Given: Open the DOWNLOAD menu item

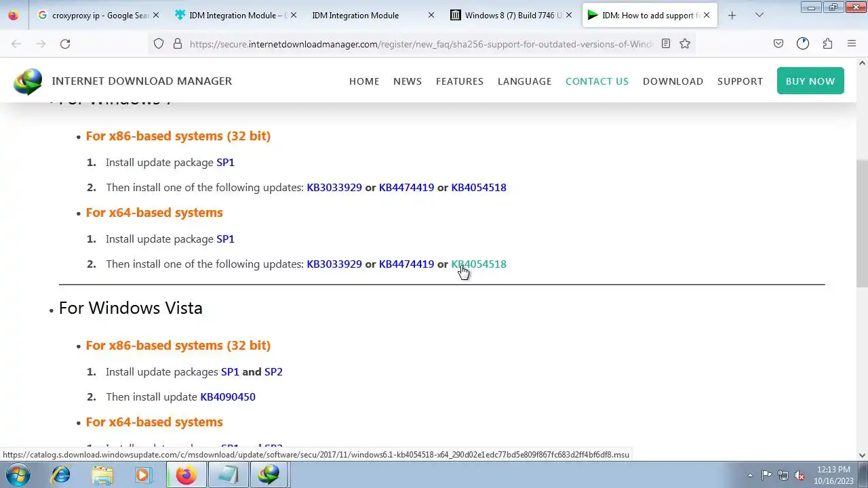Looking at the screenshot, I should pyautogui.click(x=673, y=81).
